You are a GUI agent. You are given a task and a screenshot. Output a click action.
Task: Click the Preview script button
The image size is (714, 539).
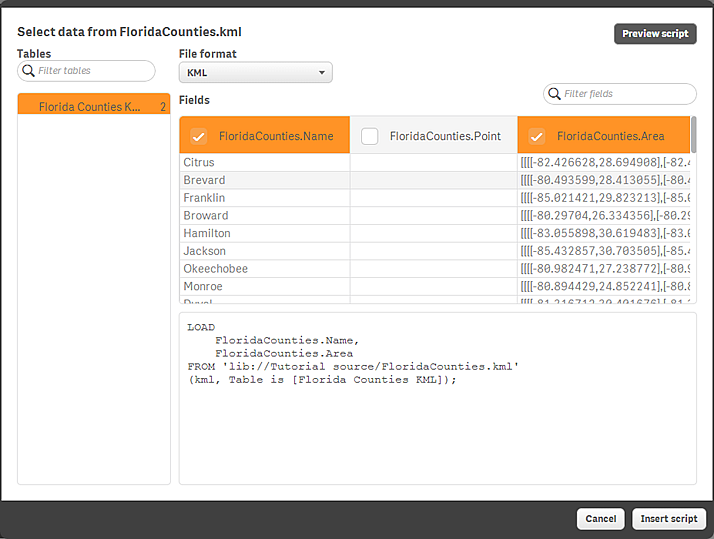click(x=654, y=34)
